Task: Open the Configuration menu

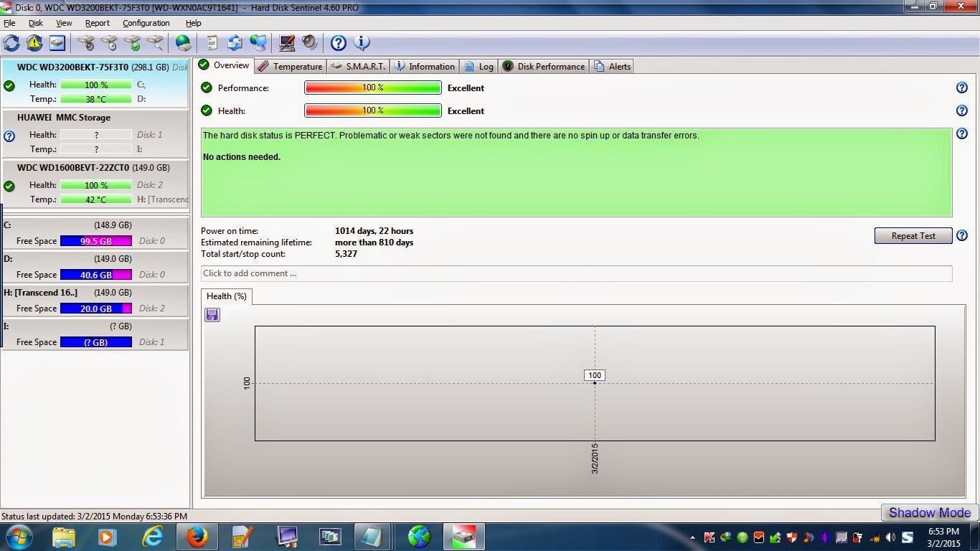Action: pyautogui.click(x=146, y=22)
